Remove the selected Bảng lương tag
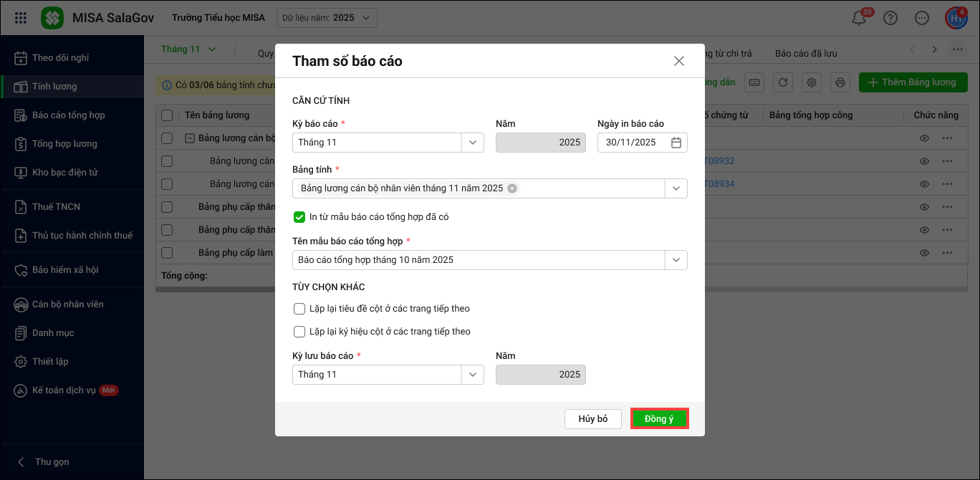 [x=512, y=188]
